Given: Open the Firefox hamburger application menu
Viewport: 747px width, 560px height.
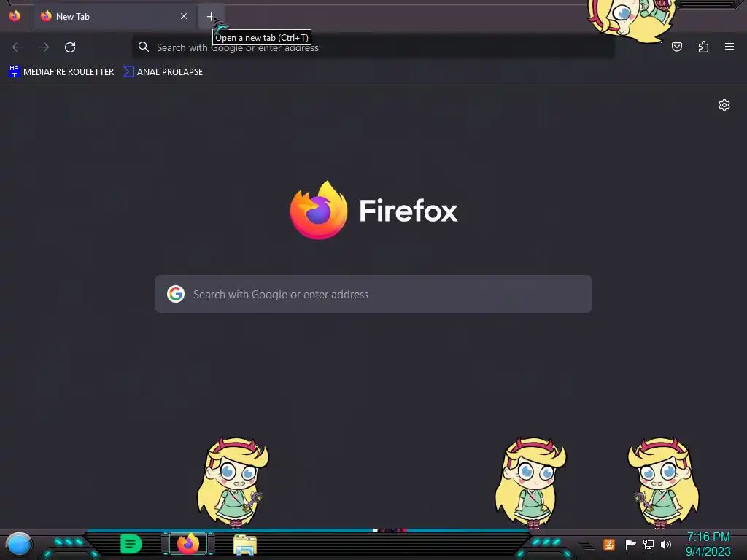Looking at the screenshot, I should 729,47.
